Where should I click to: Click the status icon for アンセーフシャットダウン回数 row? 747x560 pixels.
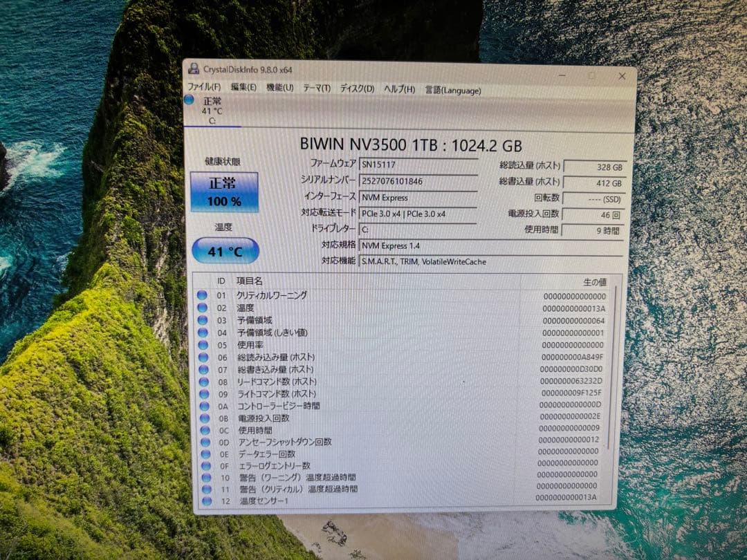click(x=205, y=442)
